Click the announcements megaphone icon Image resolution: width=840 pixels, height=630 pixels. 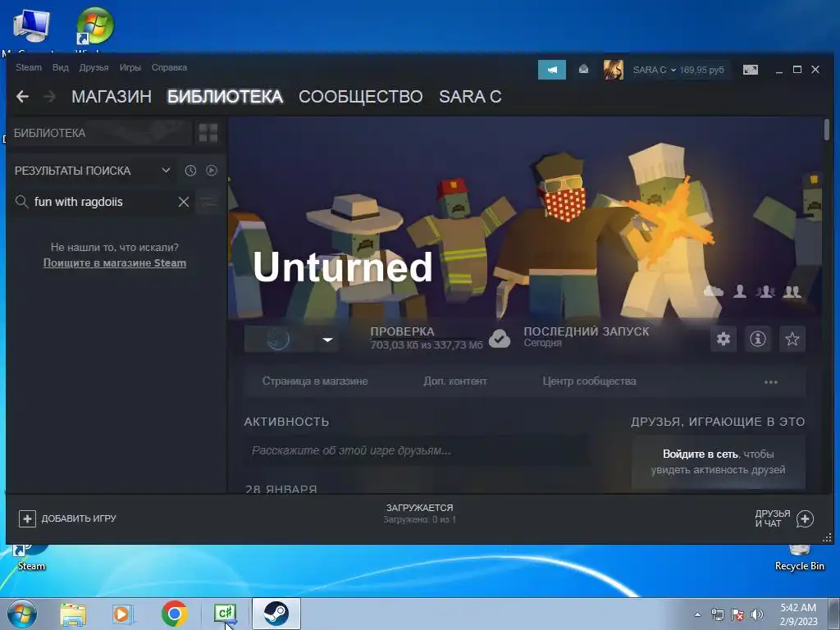[x=552, y=70]
